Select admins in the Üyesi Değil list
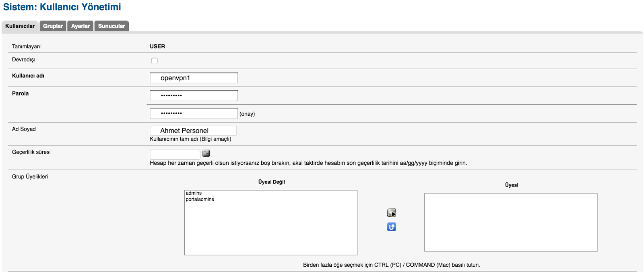Image resolution: width=644 pixels, height=272 pixels. (194, 193)
